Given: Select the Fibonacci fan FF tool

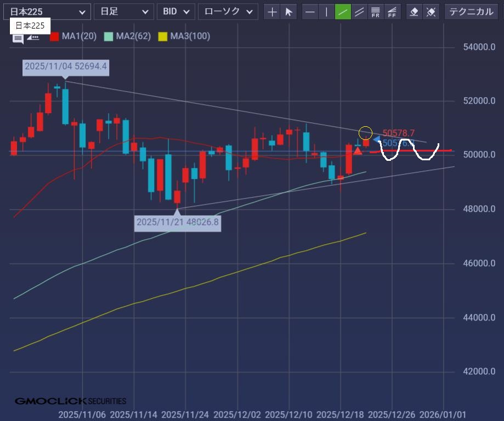Looking at the screenshot, I should click(392, 12).
